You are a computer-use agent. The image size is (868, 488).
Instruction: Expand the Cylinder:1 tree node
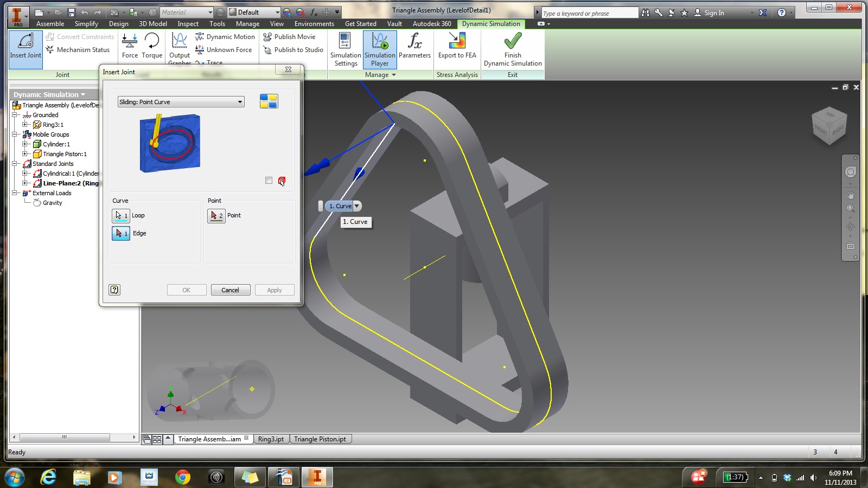click(x=25, y=144)
